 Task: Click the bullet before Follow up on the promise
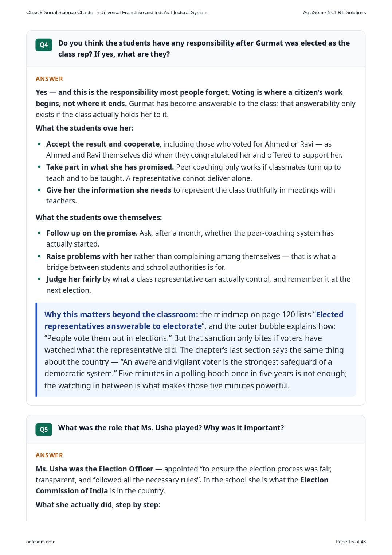point(39,233)
